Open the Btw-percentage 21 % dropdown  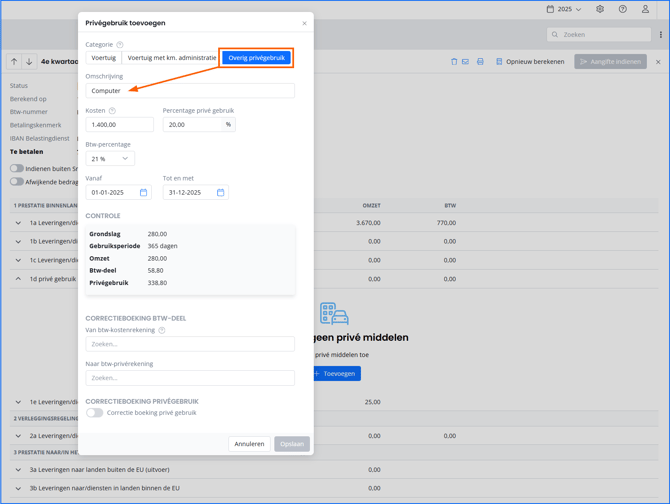(110, 158)
